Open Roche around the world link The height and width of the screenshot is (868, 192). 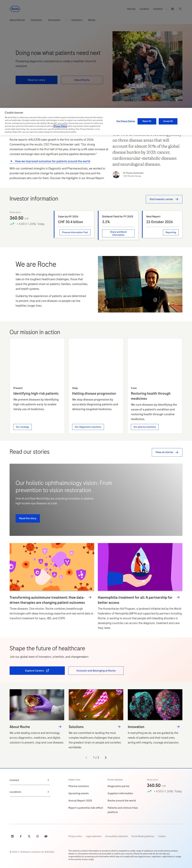pos(122,801)
